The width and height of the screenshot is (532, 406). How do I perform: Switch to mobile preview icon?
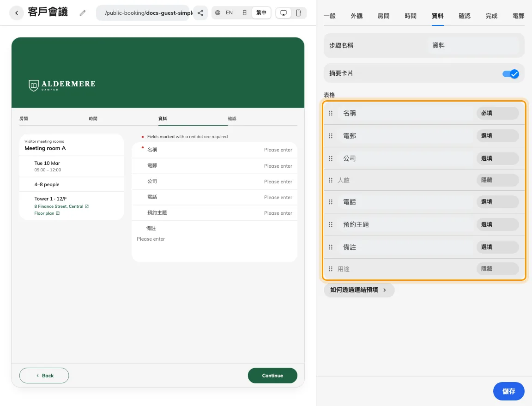coord(298,13)
